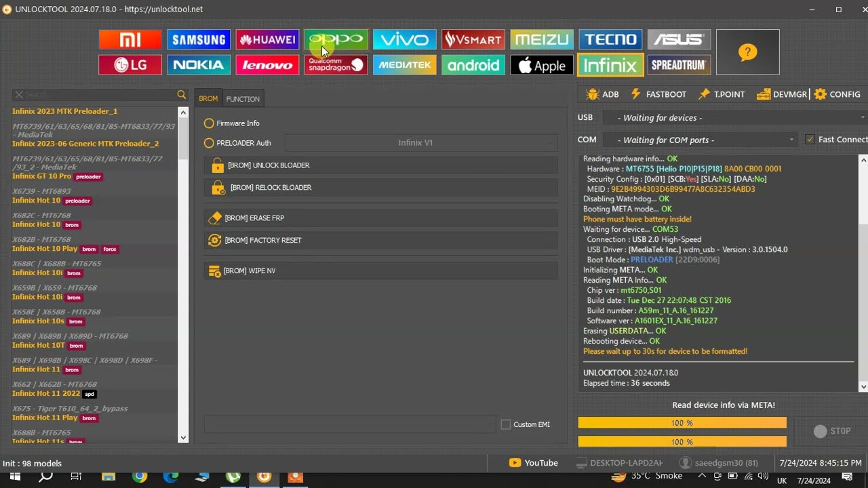Select the Spreadtrum brand icon
The height and width of the screenshot is (488, 868).
678,65
